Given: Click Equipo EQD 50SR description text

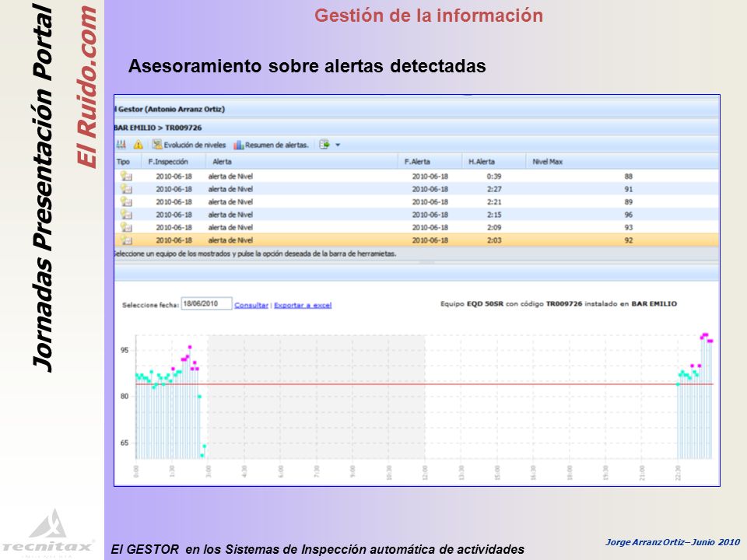Looking at the screenshot, I should coord(559,304).
